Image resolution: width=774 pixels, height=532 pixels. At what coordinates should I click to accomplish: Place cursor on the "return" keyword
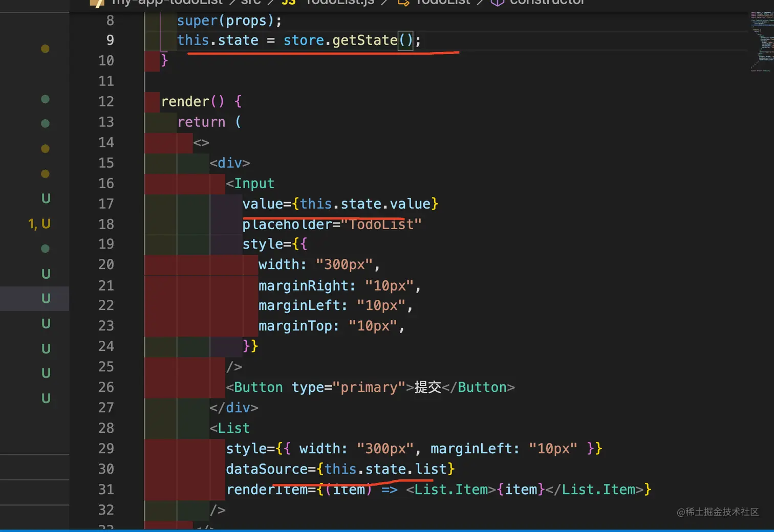(x=201, y=122)
